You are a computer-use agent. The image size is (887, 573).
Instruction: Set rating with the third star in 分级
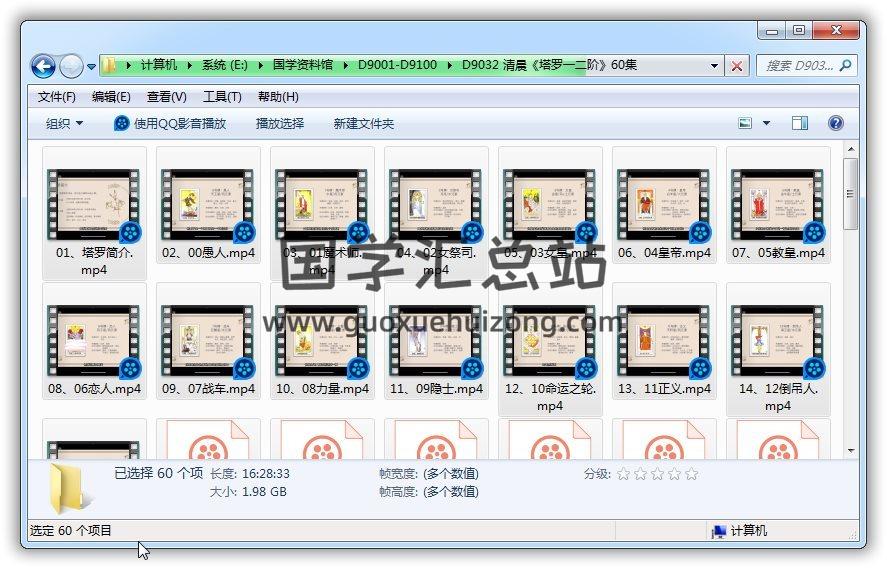pyautogui.click(x=657, y=474)
